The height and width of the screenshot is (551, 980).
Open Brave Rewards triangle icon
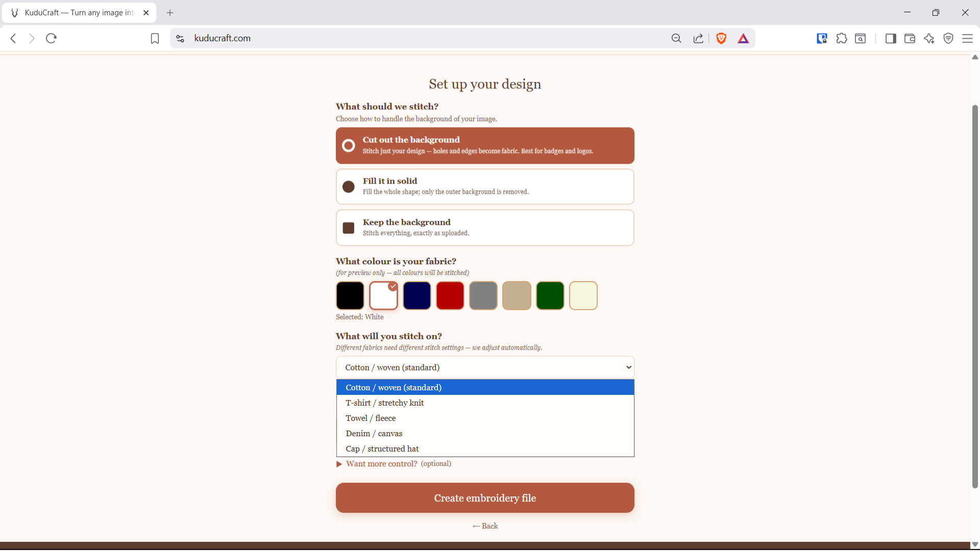tap(743, 38)
